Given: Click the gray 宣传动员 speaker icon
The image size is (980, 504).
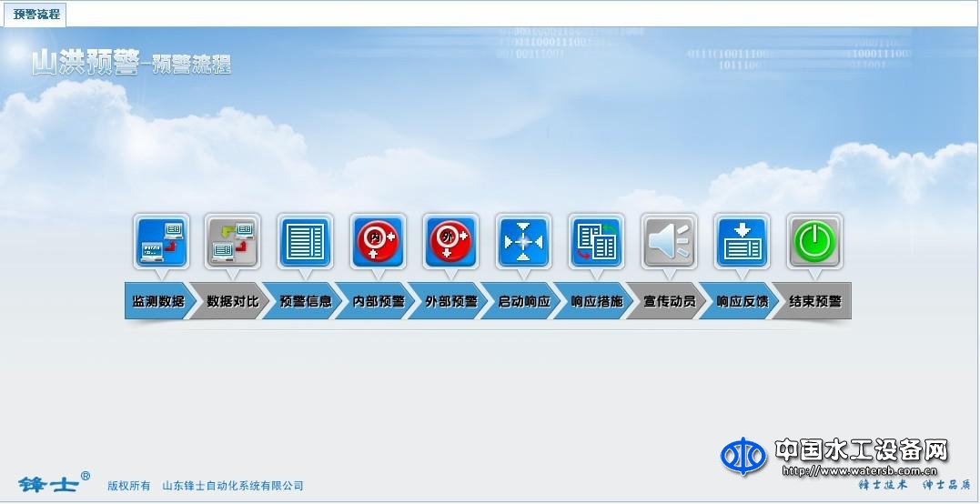Looking at the screenshot, I should pos(670,242).
